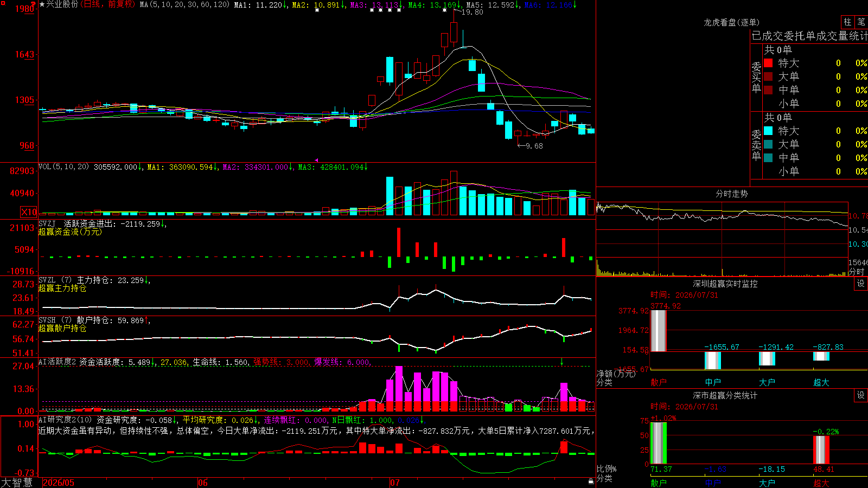Click the teal 大单 sell-order swatch
868x488 pixels.
coord(768,144)
